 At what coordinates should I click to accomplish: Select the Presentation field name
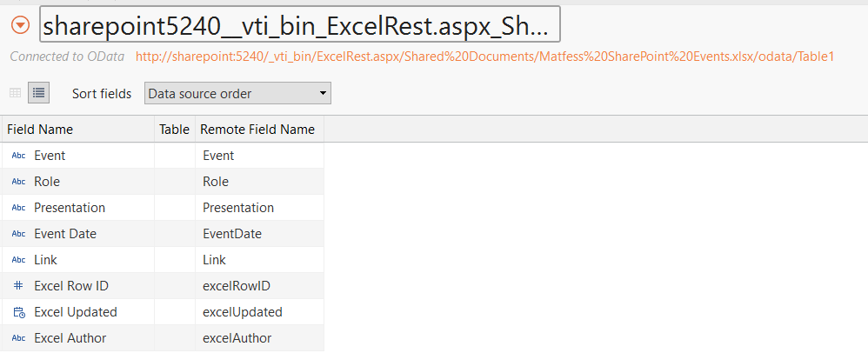click(x=70, y=208)
